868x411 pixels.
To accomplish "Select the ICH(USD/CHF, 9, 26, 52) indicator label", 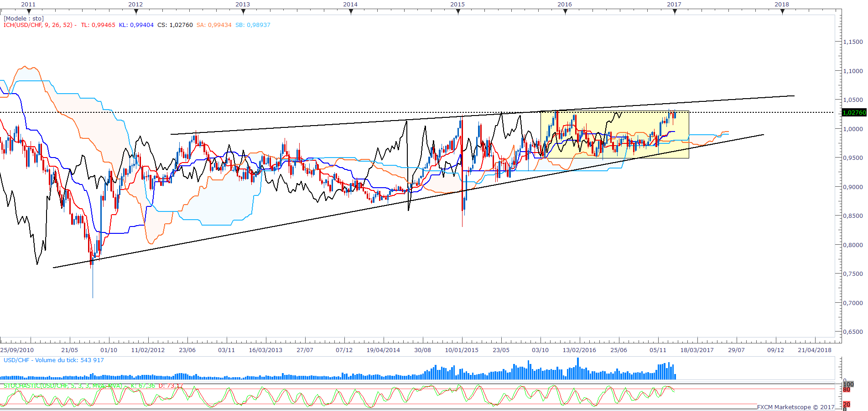I will (x=38, y=25).
